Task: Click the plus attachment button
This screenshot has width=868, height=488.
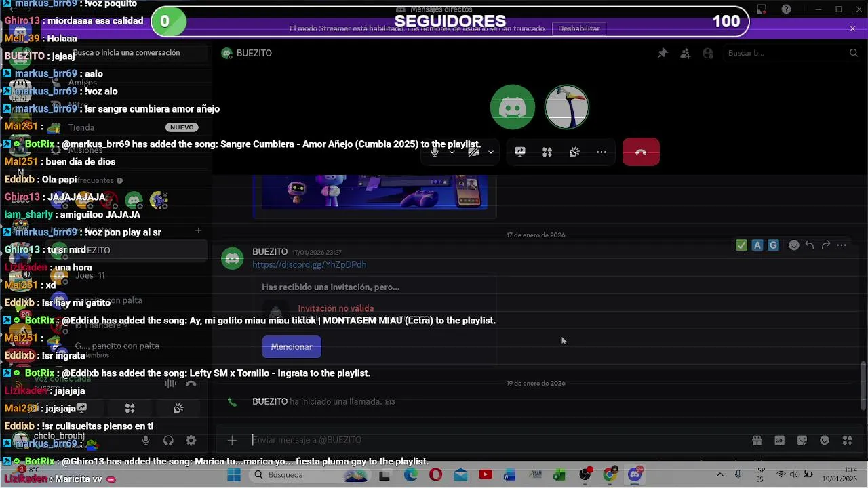Action: click(x=232, y=441)
